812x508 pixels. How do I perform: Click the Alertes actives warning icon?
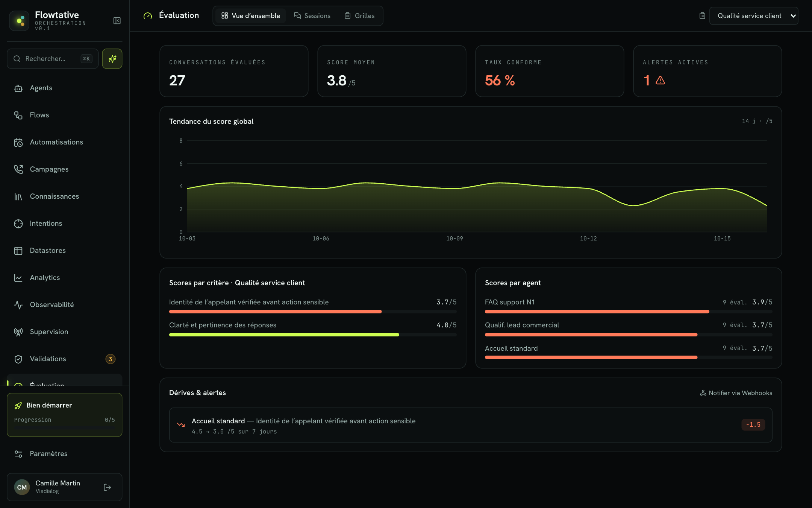point(660,81)
